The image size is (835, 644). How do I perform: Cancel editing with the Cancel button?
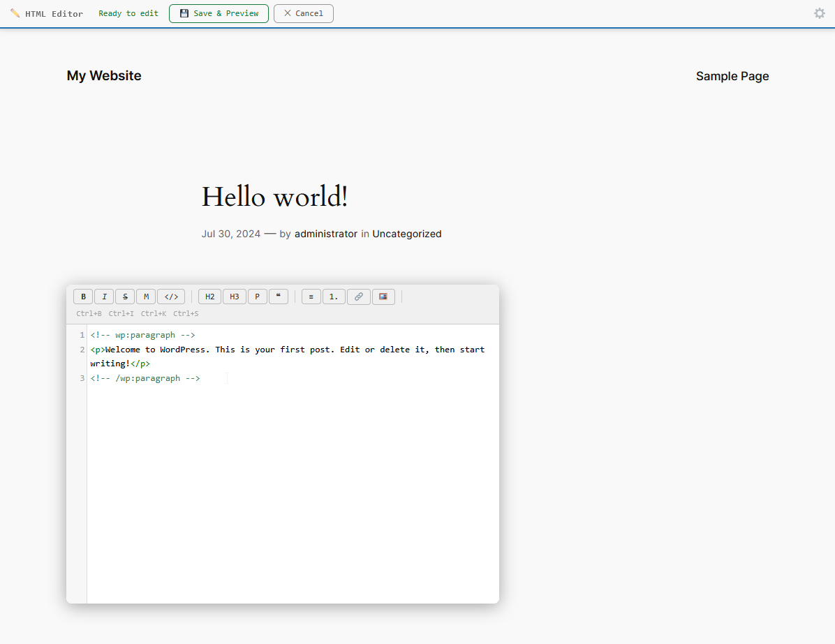[303, 13]
